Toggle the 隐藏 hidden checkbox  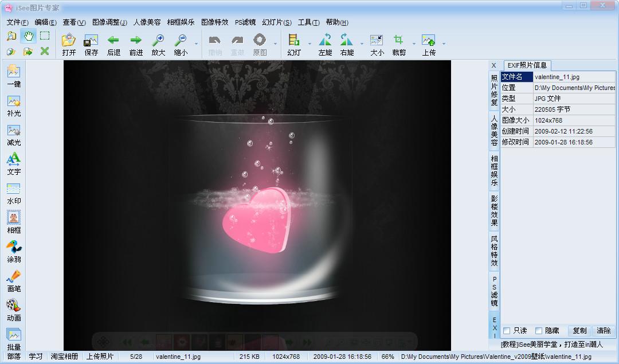pyautogui.click(x=539, y=331)
